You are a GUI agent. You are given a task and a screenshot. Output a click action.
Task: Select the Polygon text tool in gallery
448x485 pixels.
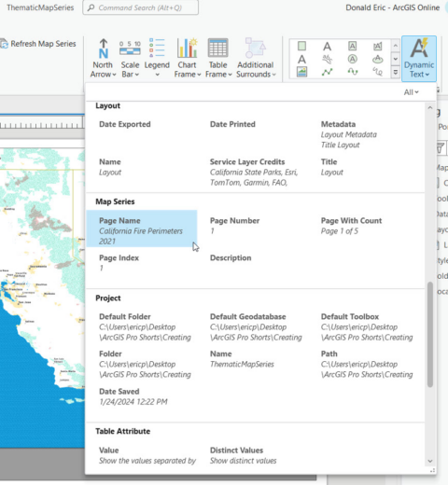(x=378, y=47)
